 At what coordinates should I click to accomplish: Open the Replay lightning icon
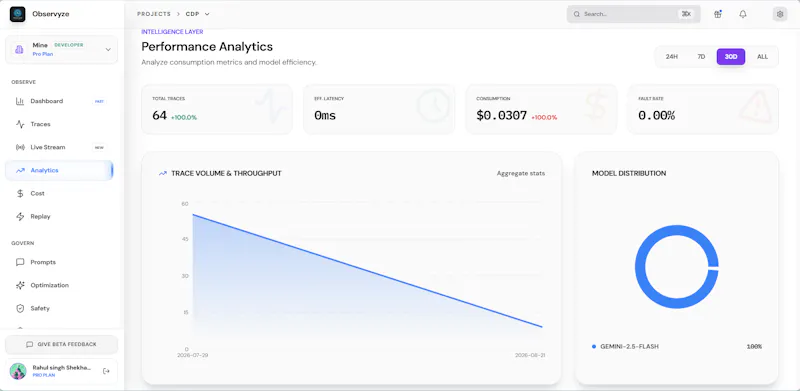[20, 216]
